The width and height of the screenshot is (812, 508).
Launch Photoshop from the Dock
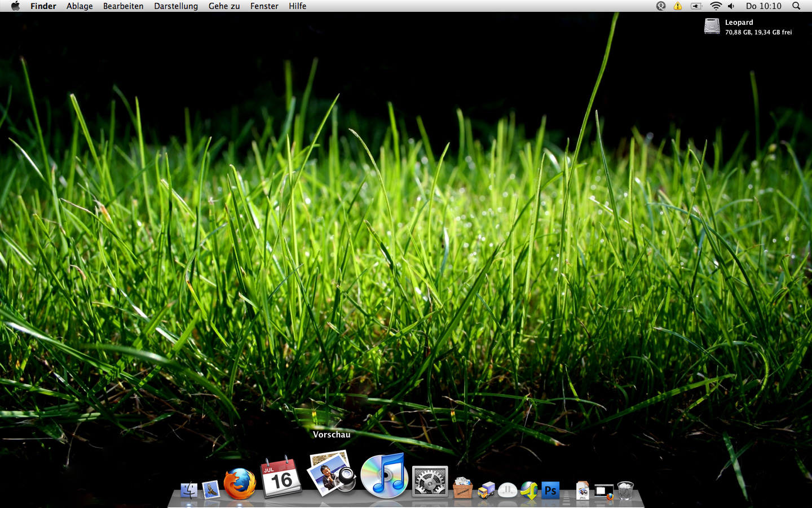click(x=550, y=491)
